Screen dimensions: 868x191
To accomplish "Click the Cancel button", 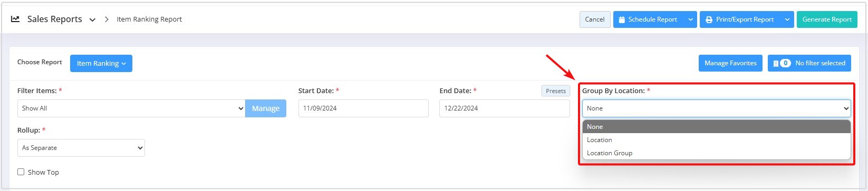I will click(x=595, y=19).
